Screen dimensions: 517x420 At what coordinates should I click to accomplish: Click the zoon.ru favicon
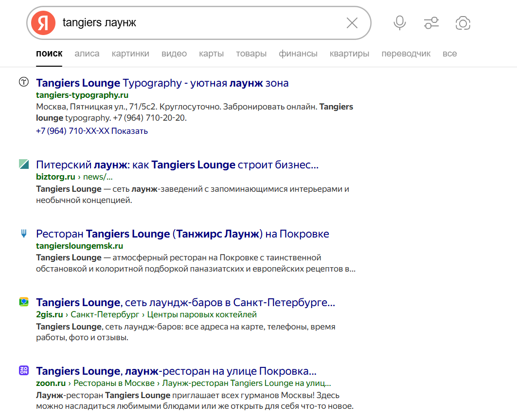point(24,370)
